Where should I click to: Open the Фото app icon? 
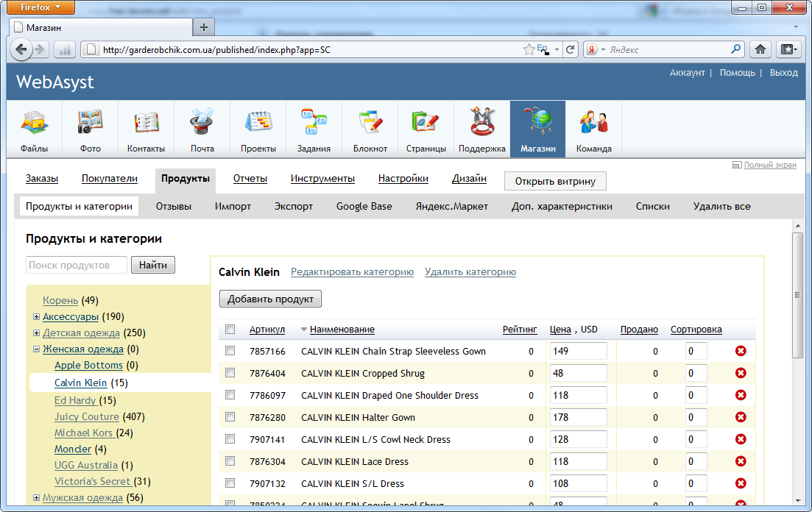tap(91, 129)
